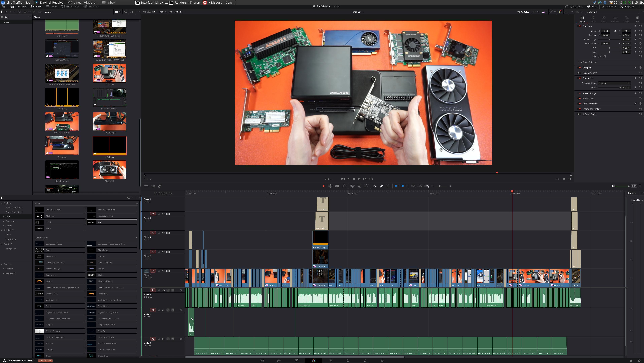Flip the clip vertically in Inspector
644x363 pixels.
(x=604, y=56)
